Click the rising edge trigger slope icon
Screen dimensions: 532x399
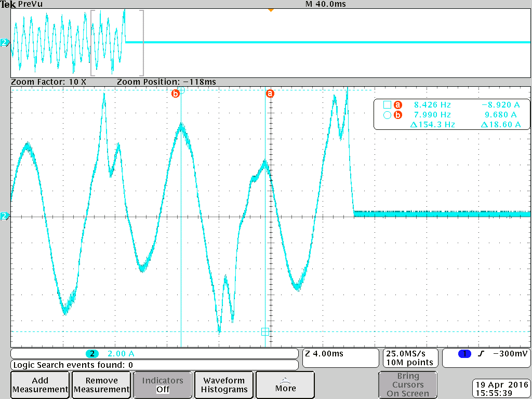[481, 354]
